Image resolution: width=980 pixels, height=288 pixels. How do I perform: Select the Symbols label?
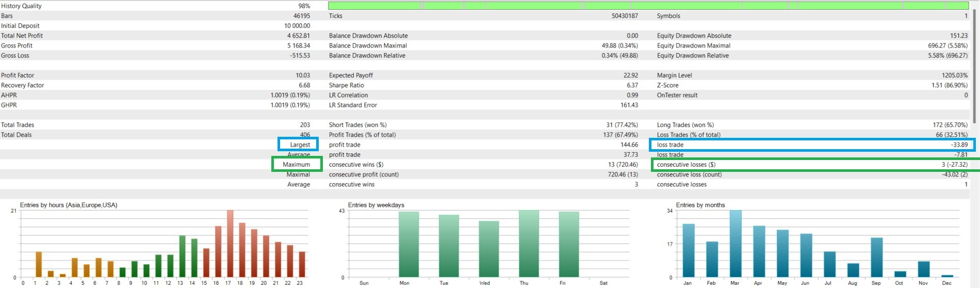pos(668,16)
